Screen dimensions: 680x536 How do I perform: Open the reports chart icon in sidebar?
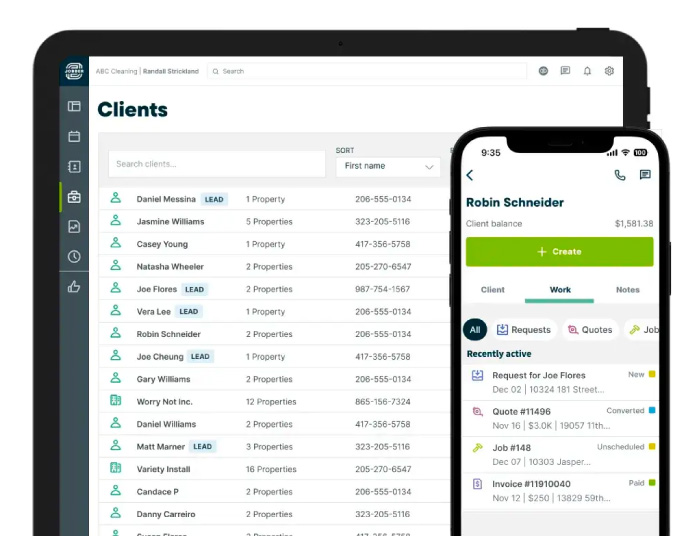[x=74, y=227]
